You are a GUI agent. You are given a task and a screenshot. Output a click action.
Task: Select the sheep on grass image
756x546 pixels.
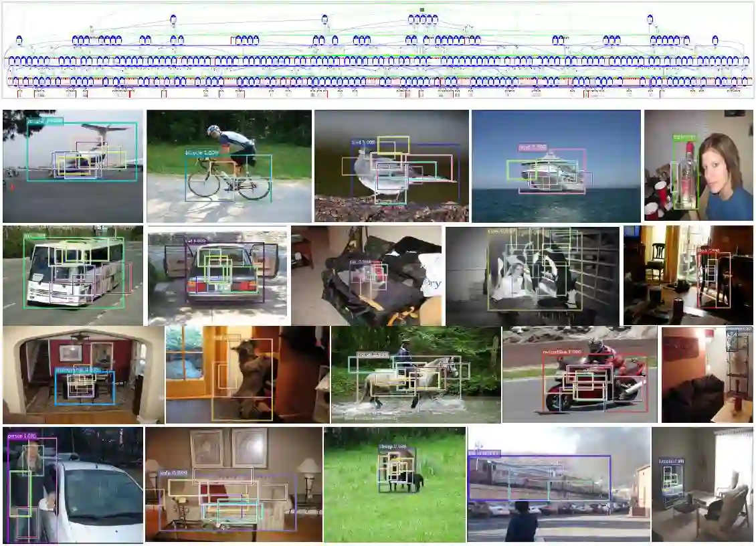395,484
